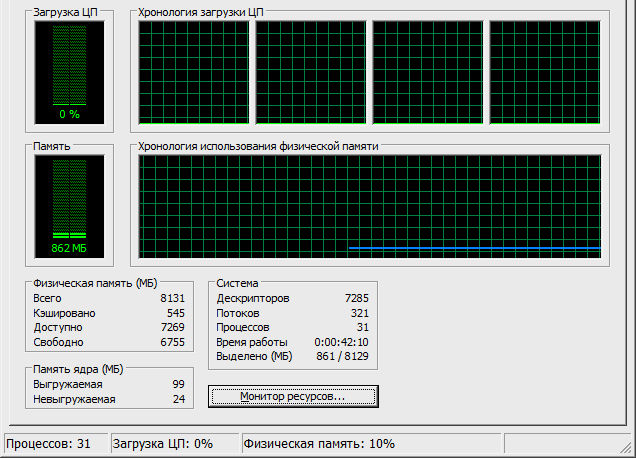Click the Время работы label
636x458 pixels.
click(252, 342)
